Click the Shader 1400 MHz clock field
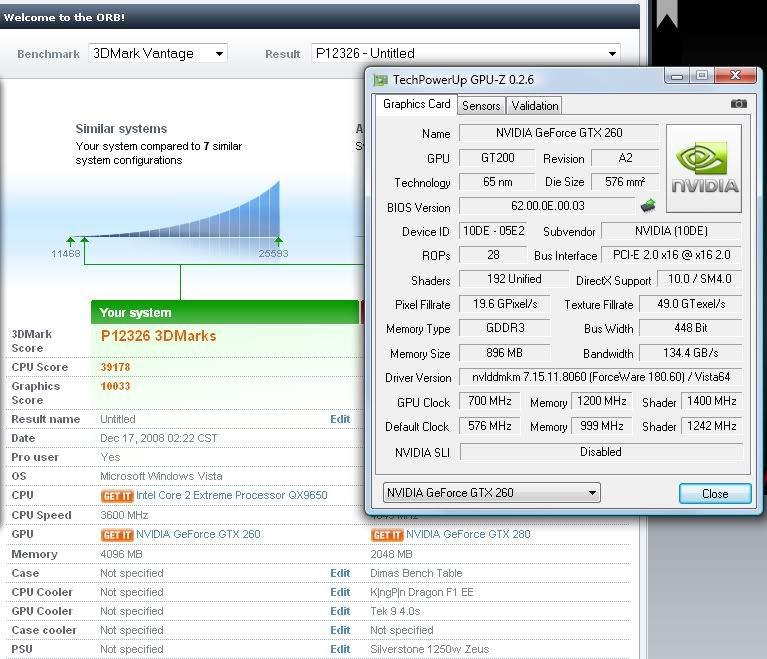This screenshot has height=659, width=767. click(712, 401)
